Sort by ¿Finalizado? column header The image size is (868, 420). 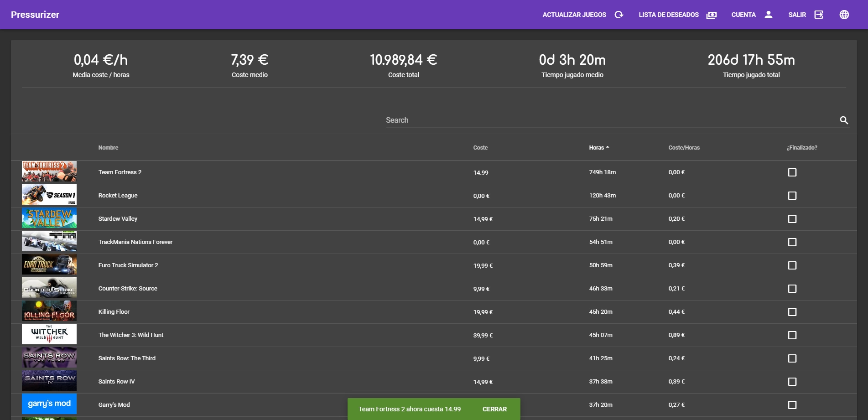[x=802, y=148]
